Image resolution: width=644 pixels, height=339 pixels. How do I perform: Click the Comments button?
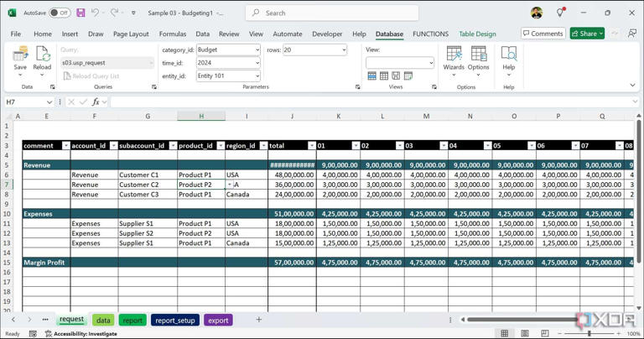pyautogui.click(x=543, y=34)
